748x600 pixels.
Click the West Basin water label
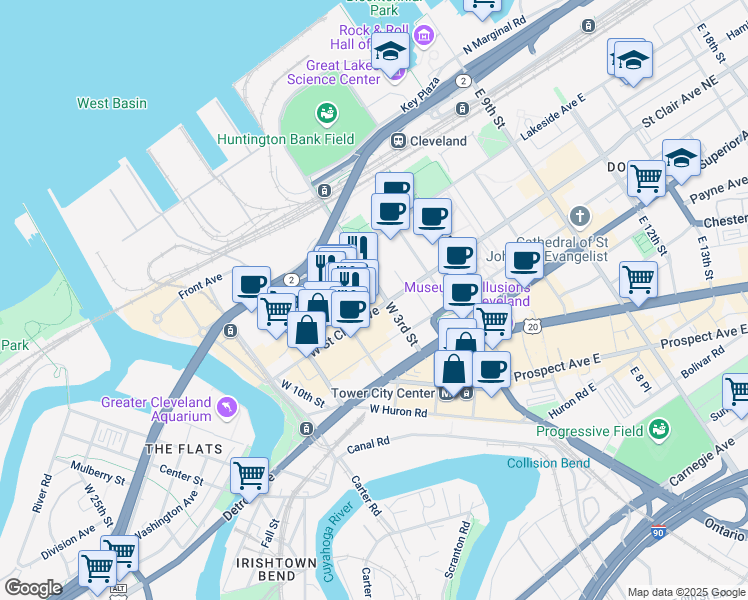click(112, 103)
